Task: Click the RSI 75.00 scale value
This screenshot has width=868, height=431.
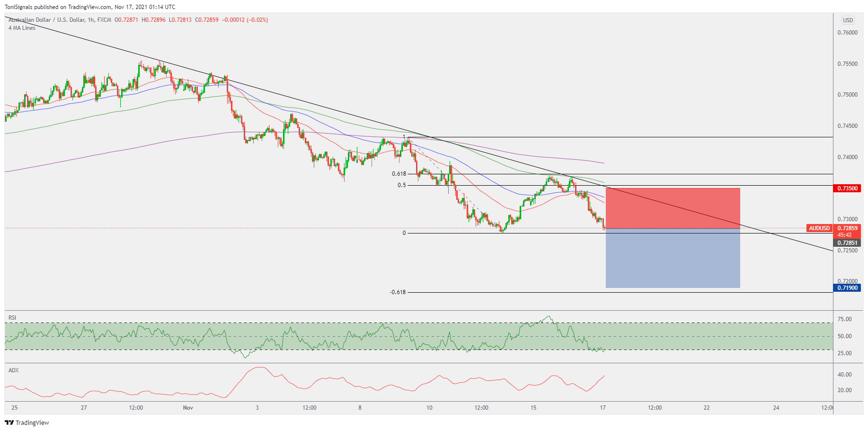Action: coord(844,319)
